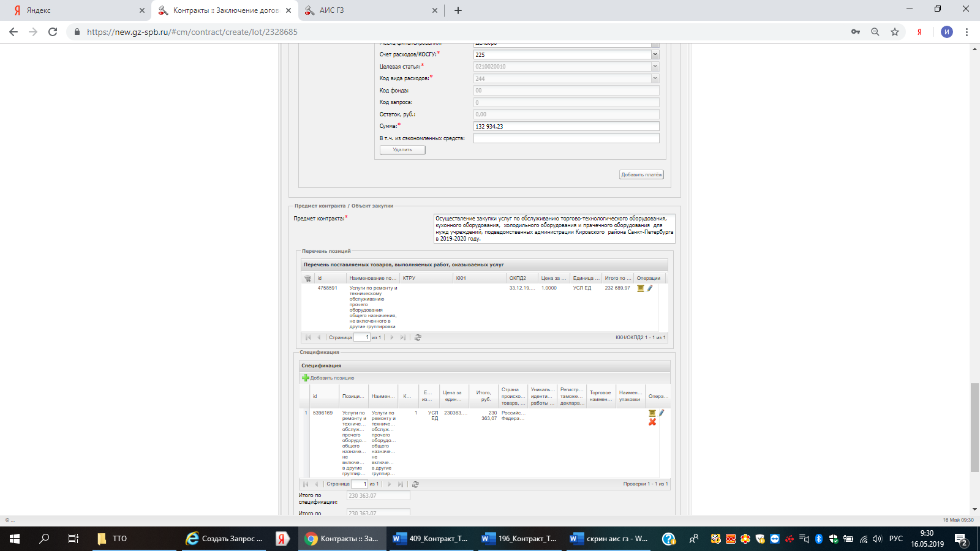Open Создать Запрос Internet Explorer taskbar item
The image size is (980, 551).
click(225, 539)
